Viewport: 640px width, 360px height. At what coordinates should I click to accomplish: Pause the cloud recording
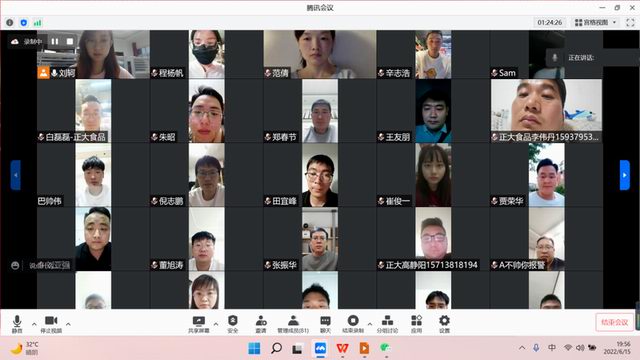click(x=55, y=41)
